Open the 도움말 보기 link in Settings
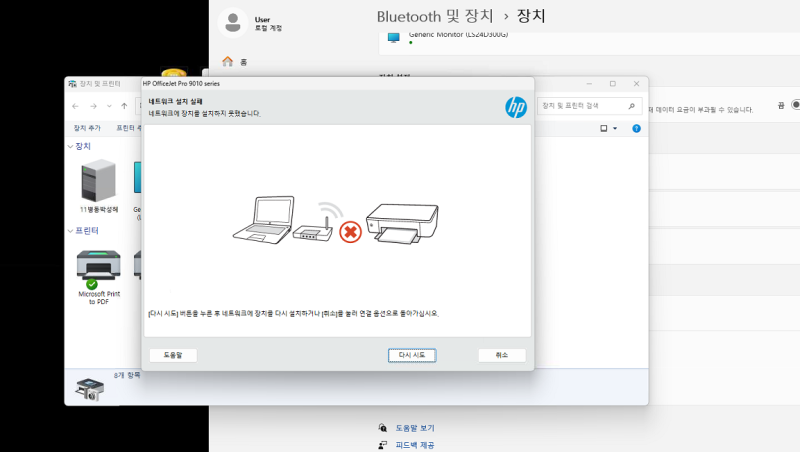Screen dimensions: 800x452 415,428
